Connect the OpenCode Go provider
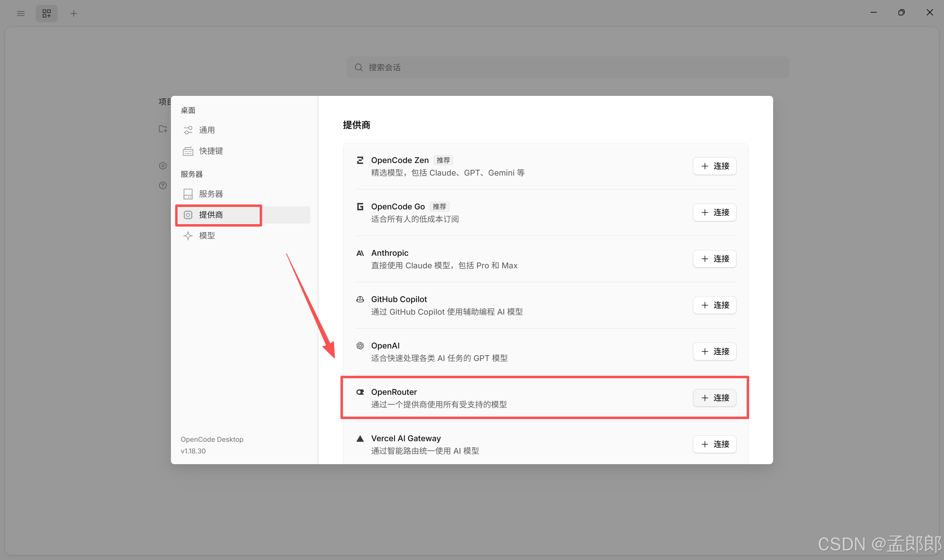The image size is (944, 560). tap(714, 212)
